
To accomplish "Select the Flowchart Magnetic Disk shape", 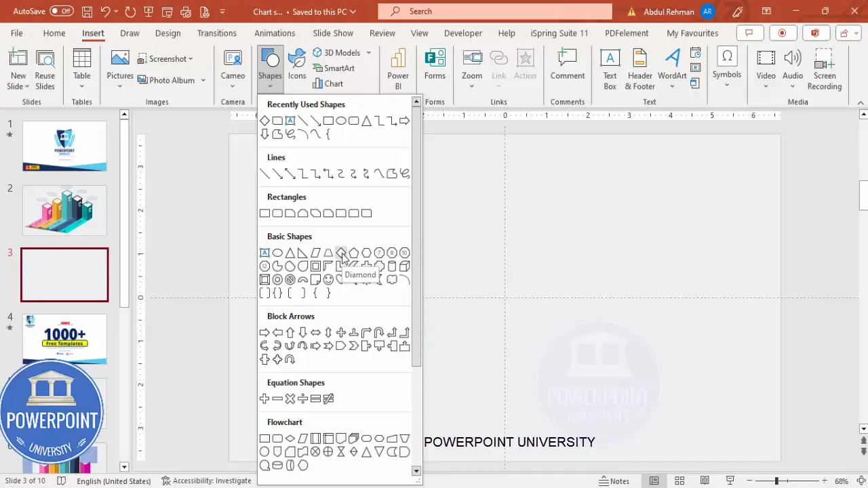I will click(277, 465).
